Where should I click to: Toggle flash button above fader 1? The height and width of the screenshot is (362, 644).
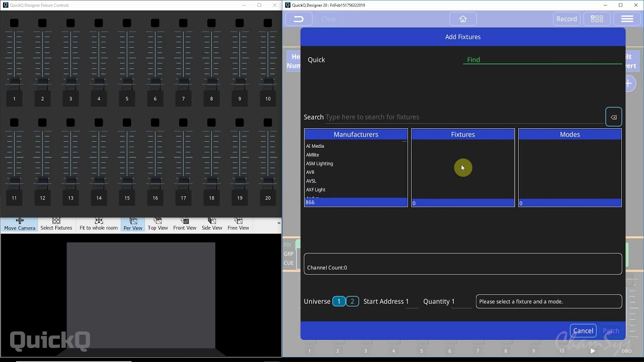pos(14,23)
